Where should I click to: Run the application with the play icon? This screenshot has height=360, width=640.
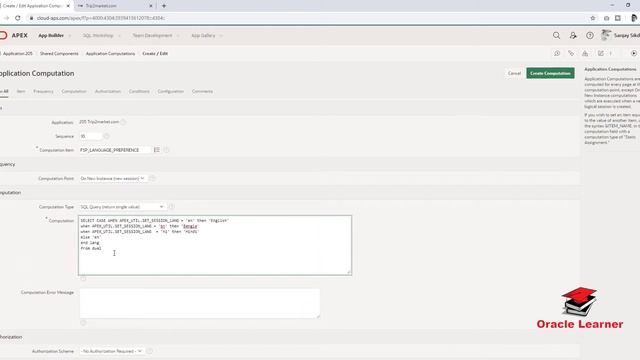coord(633,53)
